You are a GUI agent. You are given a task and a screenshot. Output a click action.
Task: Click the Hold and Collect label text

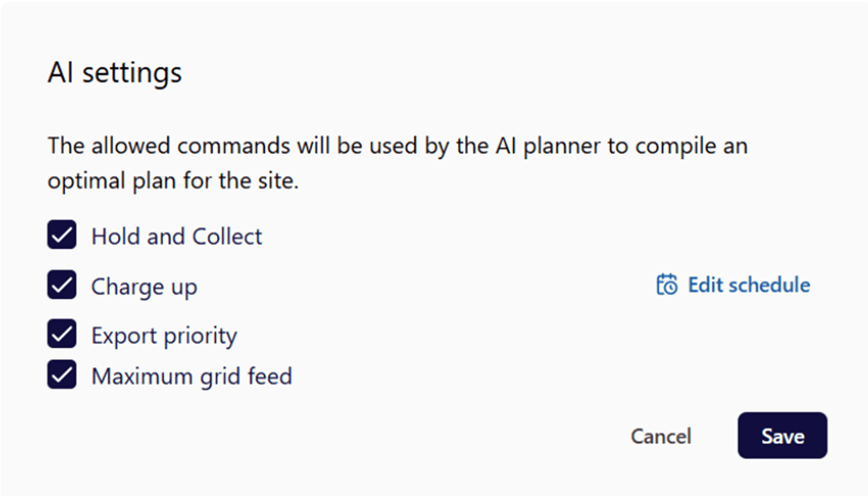click(x=177, y=236)
